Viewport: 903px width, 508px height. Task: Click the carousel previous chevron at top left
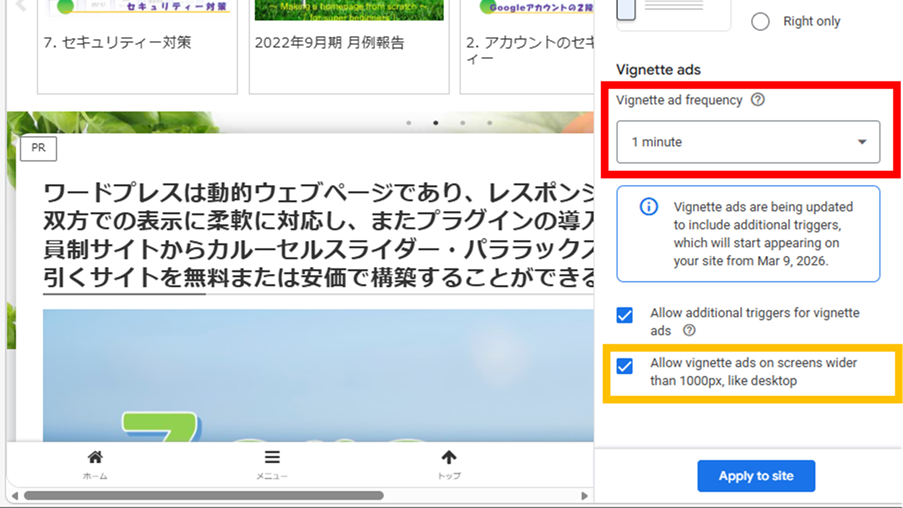(19, 8)
